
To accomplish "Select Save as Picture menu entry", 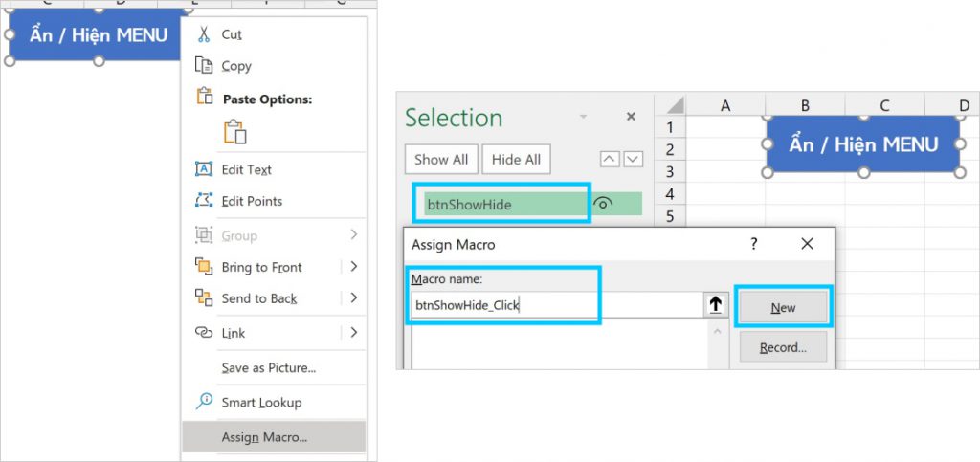I will coord(268,367).
